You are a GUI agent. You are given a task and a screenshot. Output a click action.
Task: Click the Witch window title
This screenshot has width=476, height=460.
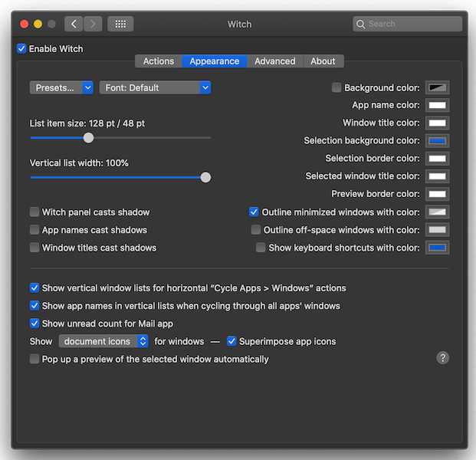click(x=239, y=25)
